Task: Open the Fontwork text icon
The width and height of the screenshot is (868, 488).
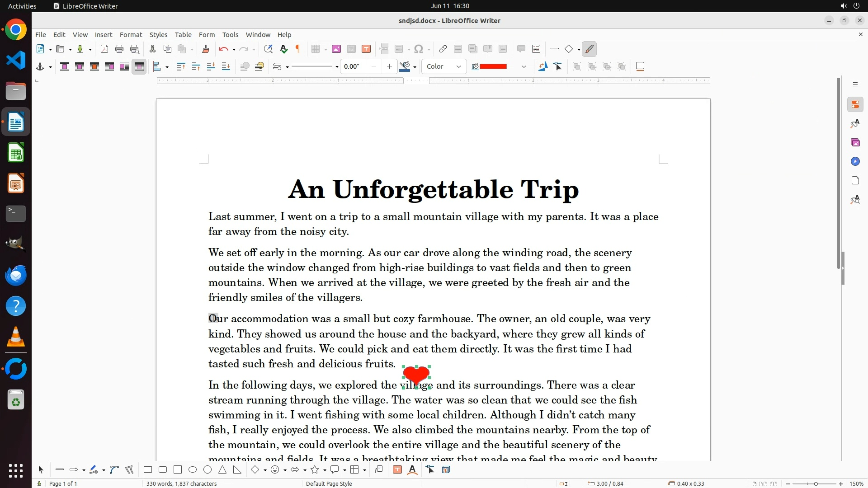Action: (412, 470)
